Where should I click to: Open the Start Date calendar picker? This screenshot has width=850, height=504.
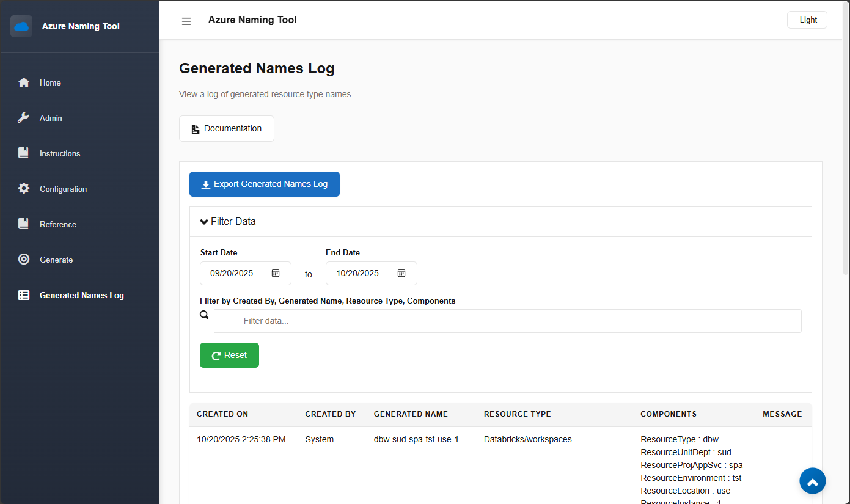[276, 273]
